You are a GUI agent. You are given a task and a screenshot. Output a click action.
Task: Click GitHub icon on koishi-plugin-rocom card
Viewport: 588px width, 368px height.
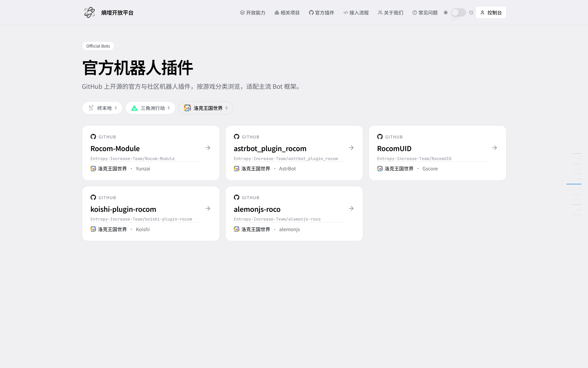pos(93,197)
